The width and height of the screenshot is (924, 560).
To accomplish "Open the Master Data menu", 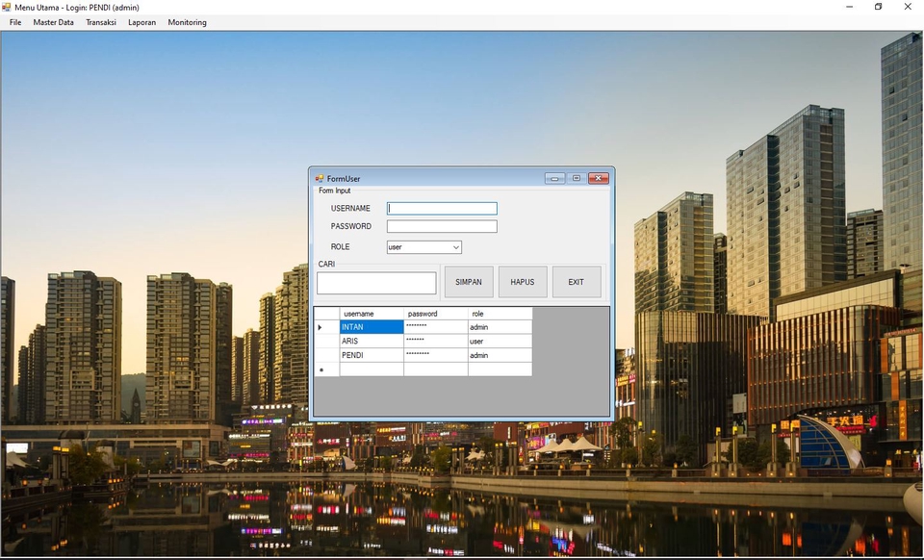I will point(53,22).
